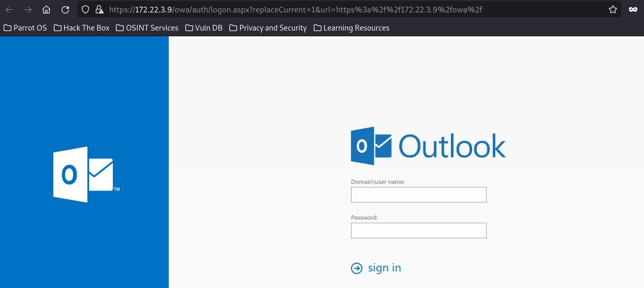Click the Domain\user name label

click(378, 182)
